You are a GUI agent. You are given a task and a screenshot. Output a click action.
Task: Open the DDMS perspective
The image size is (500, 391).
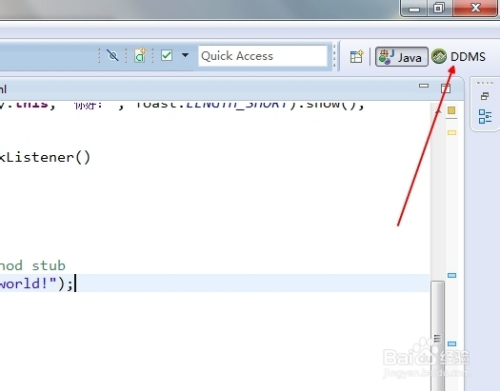point(459,56)
